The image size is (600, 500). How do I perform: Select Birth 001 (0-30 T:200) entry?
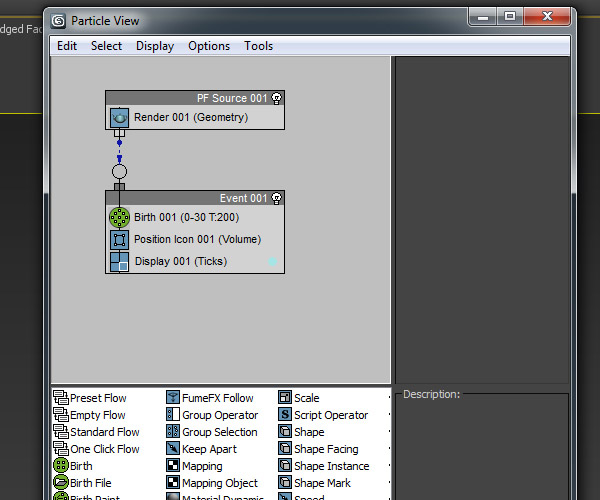[186, 217]
